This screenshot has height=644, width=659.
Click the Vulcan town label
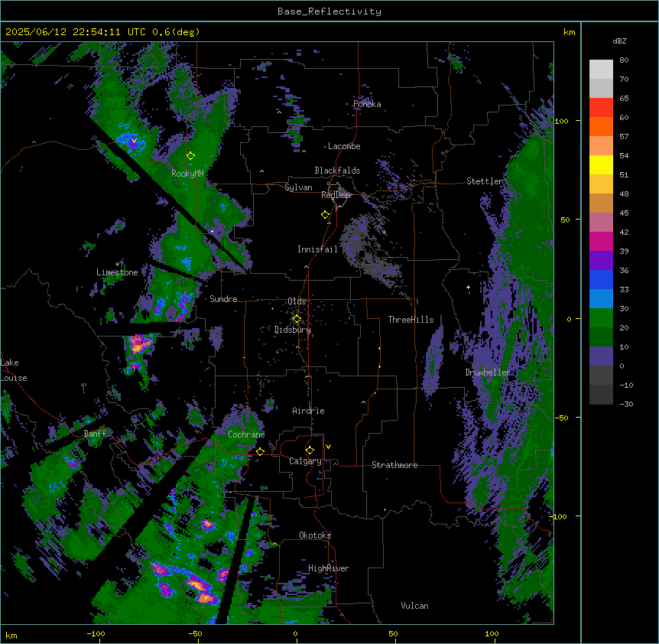[x=414, y=606]
